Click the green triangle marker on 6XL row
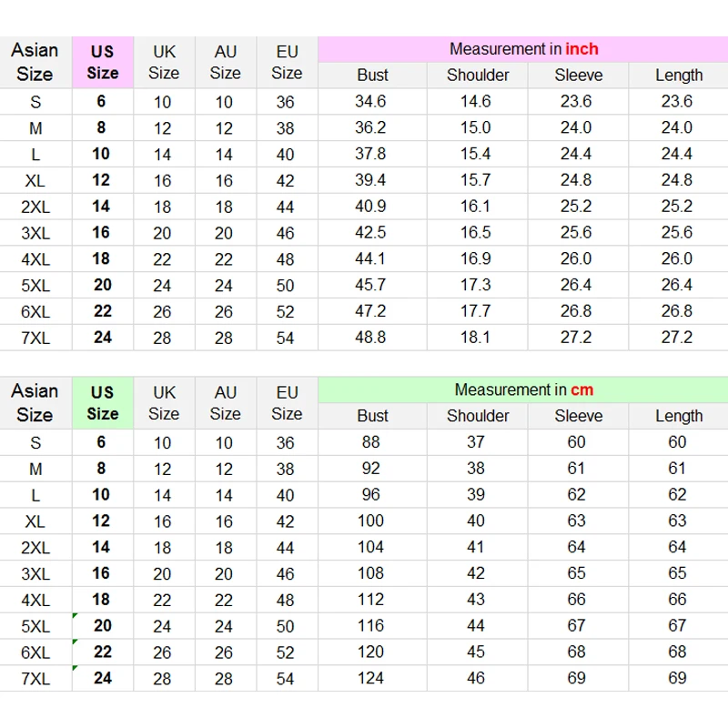728x728 pixels. pos(75,642)
